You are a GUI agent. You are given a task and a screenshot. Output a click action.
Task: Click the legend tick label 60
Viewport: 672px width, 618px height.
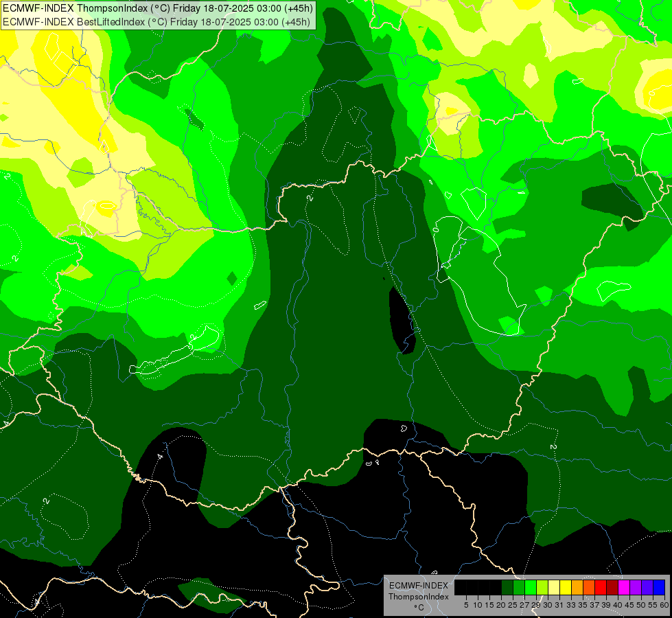pos(664,605)
